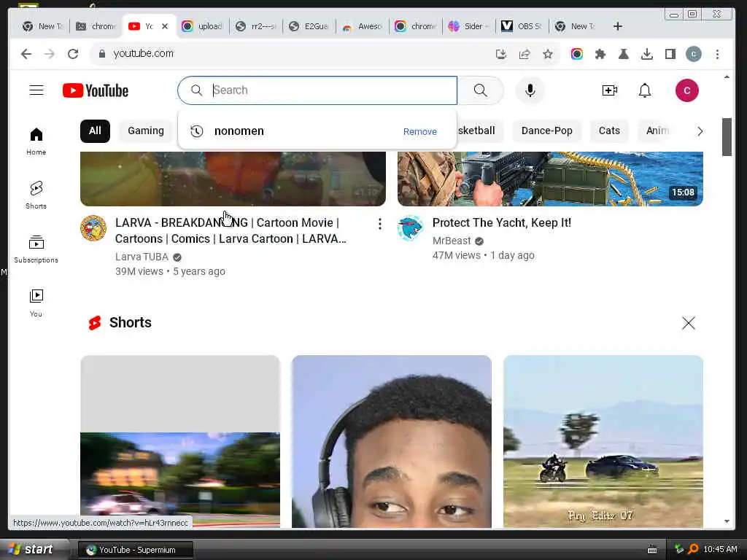Open the motorcycle and car Short
Image resolution: width=747 pixels, height=560 pixels.
click(603, 441)
